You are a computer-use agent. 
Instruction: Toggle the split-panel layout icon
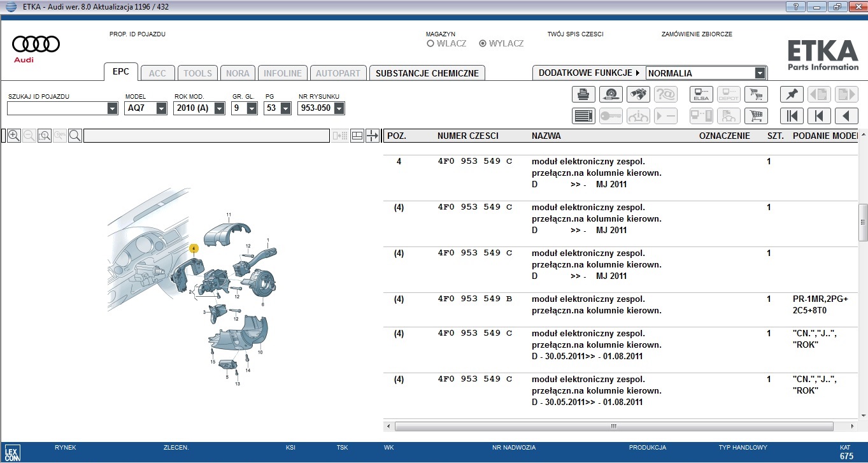tap(357, 136)
